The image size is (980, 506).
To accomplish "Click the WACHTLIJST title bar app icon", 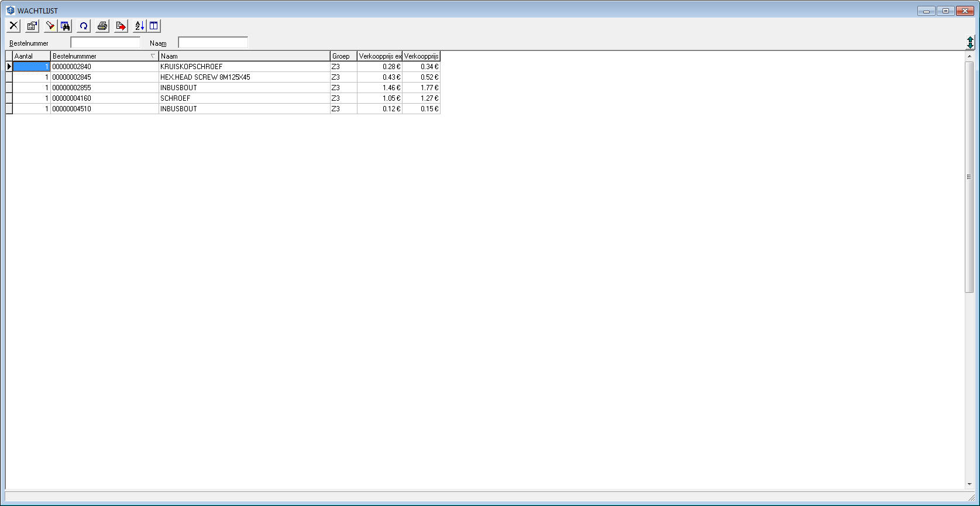I will (x=11, y=11).
